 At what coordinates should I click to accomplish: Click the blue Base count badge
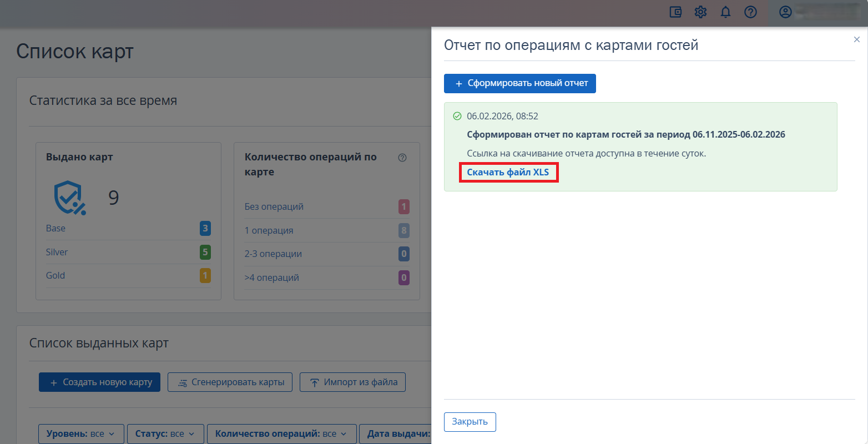[205, 228]
